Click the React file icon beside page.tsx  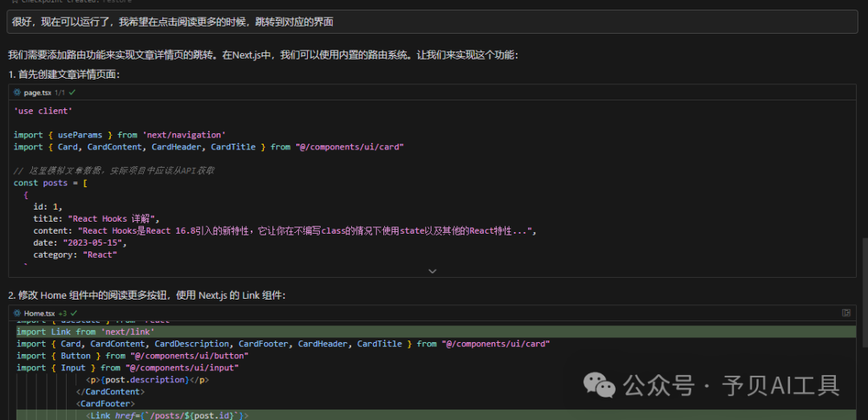[x=17, y=92]
